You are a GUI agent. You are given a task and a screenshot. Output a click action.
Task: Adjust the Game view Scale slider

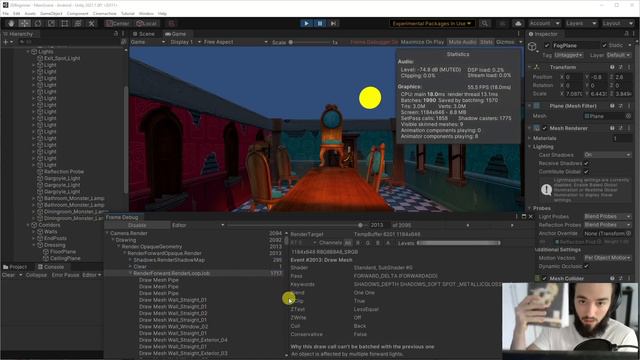pos(310,42)
